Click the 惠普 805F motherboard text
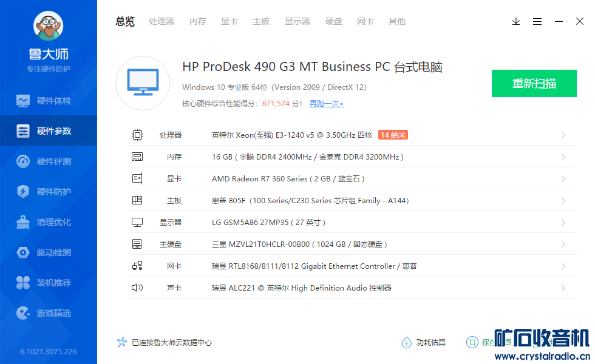This screenshot has width=595, height=364. point(310,201)
